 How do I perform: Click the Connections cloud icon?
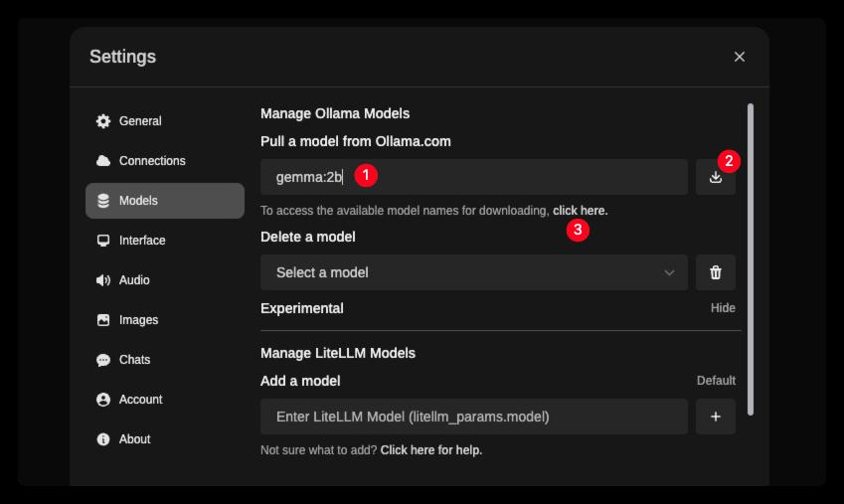point(103,161)
